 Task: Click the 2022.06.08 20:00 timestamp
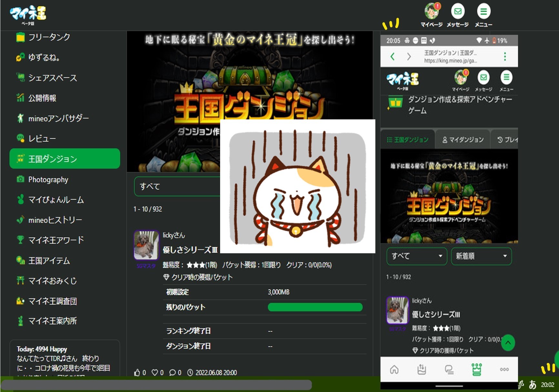(x=216, y=373)
